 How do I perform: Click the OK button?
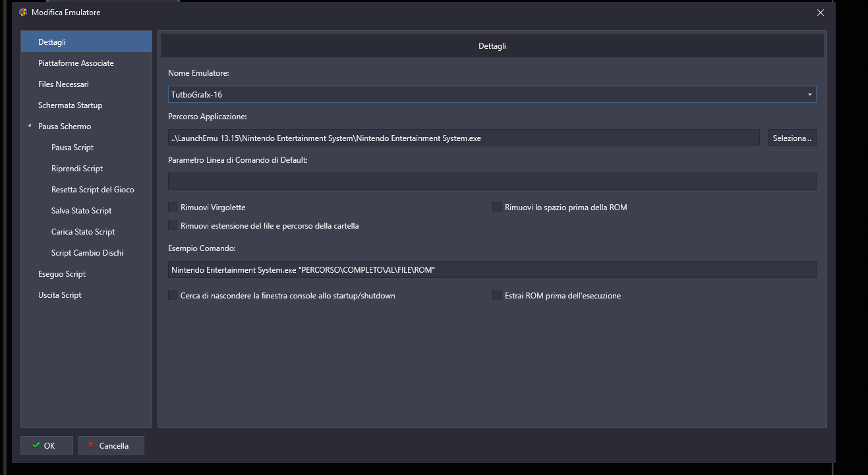click(x=47, y=446)
